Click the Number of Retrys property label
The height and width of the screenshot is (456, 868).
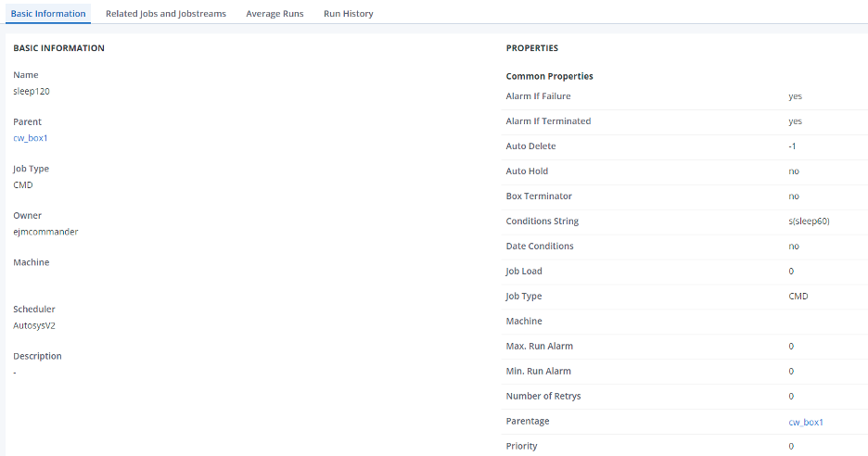click(542, 397)
